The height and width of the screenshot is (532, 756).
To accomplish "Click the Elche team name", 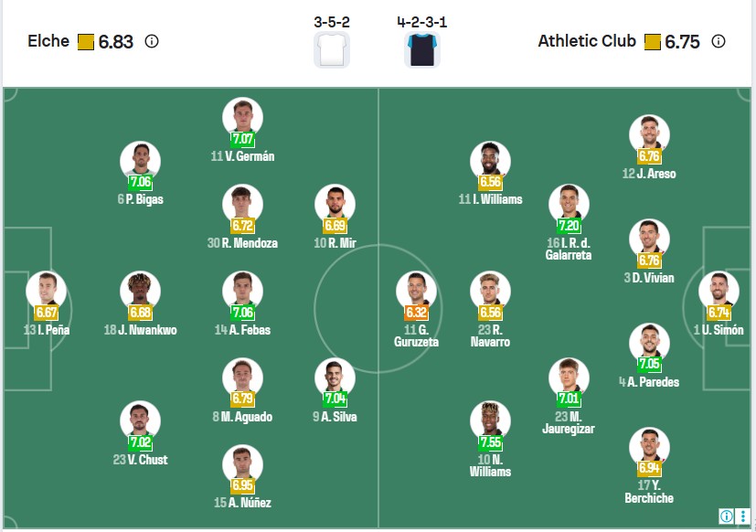I will (48, 41).
